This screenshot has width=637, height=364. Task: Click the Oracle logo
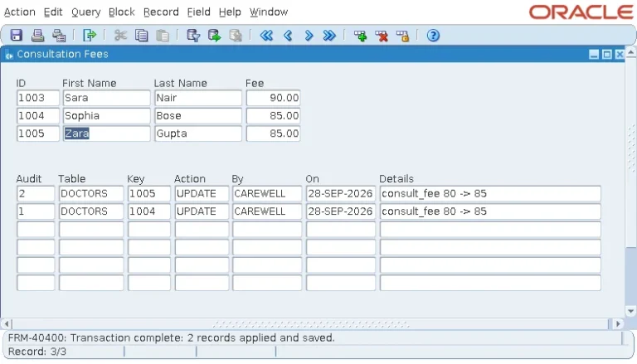click(x=581, y=12)
